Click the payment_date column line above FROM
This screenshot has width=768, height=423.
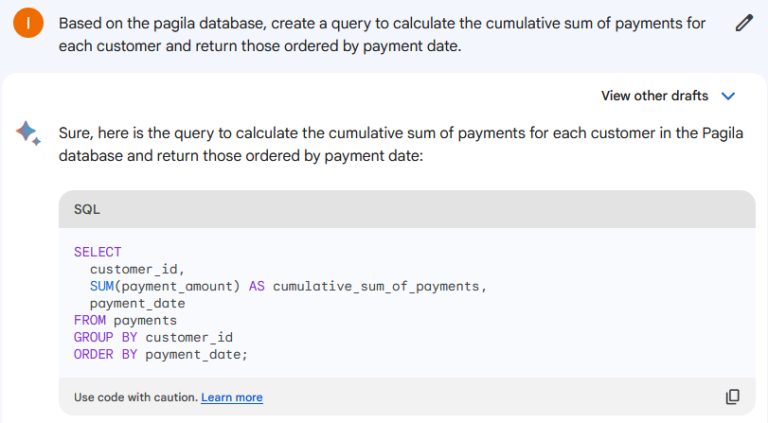click(x=137, y=303)
